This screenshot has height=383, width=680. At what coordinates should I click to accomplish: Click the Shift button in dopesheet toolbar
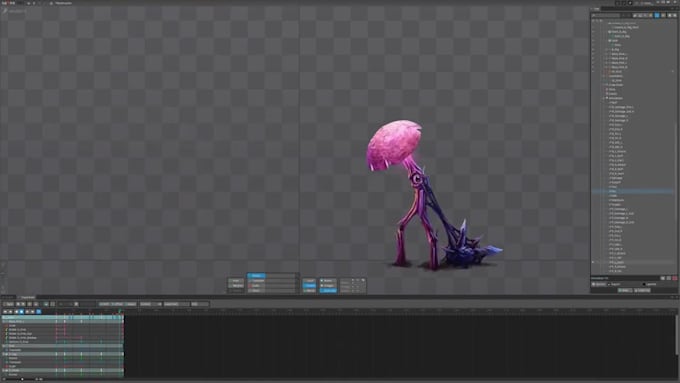105,304
